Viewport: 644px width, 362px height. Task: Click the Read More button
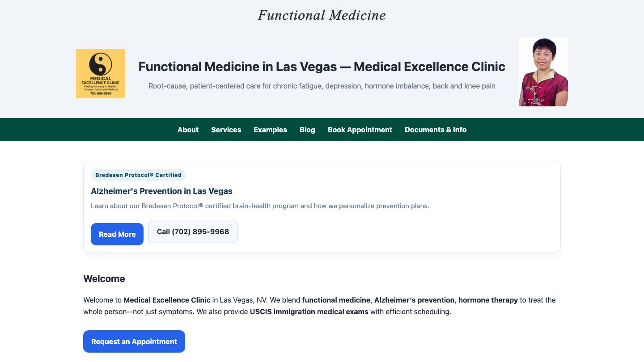(117, 234)
